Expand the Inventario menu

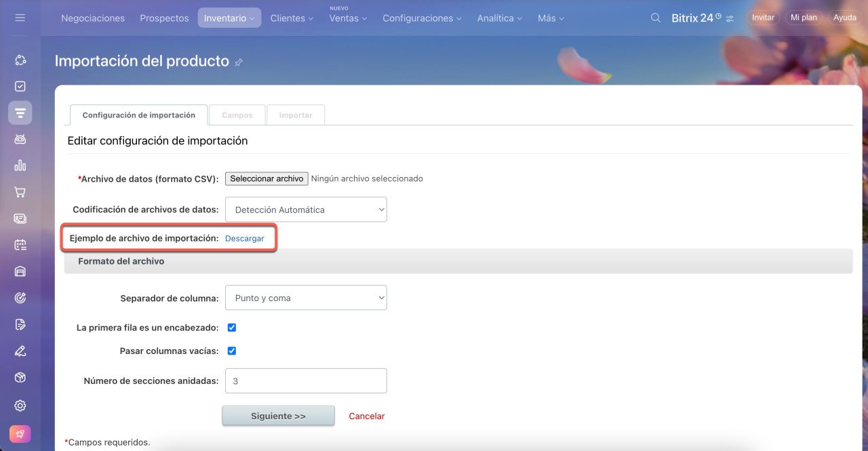pos(229,18)
